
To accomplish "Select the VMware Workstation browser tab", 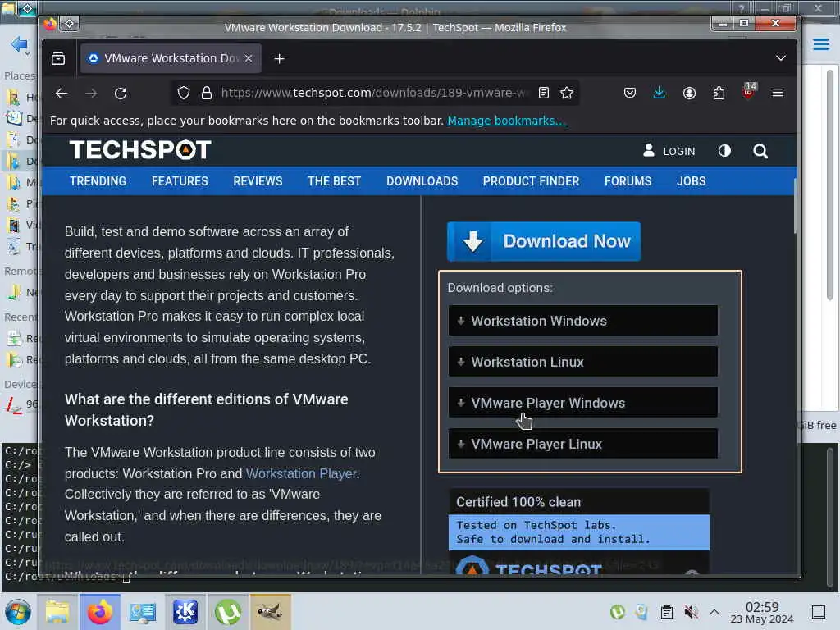I will (171, 58).
